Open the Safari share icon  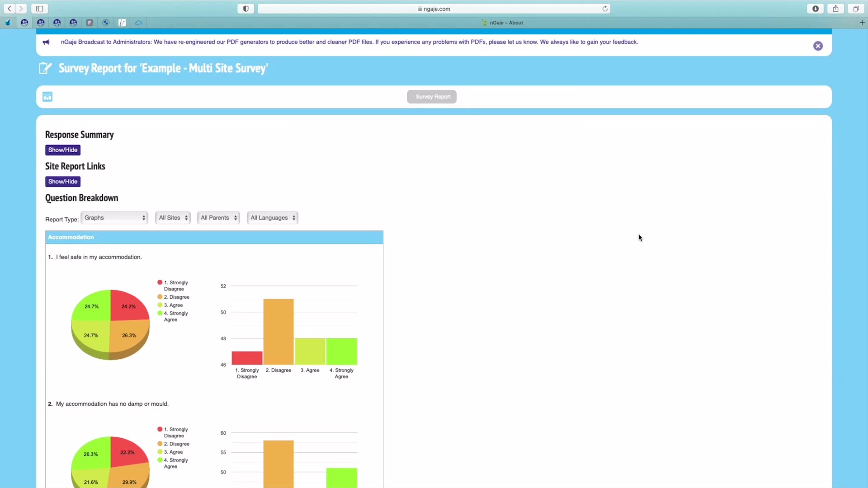836,9
